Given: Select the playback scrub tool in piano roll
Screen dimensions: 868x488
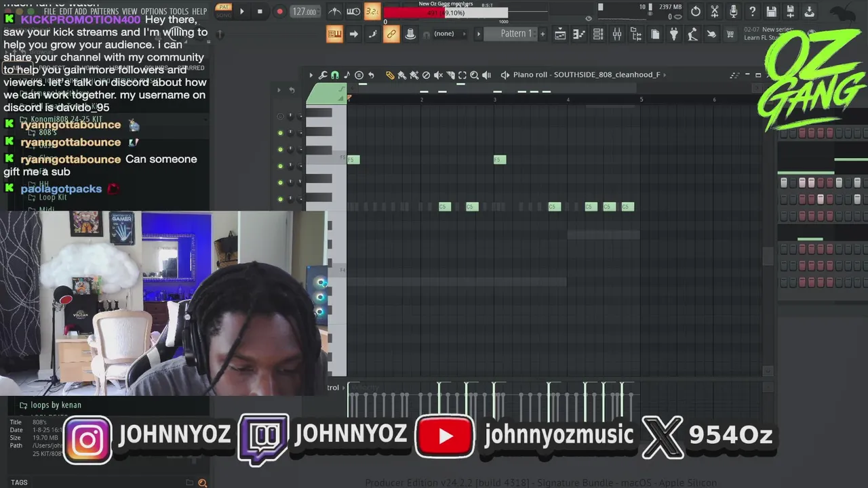Looking at the screenshot, I should [x=486, y=75].
